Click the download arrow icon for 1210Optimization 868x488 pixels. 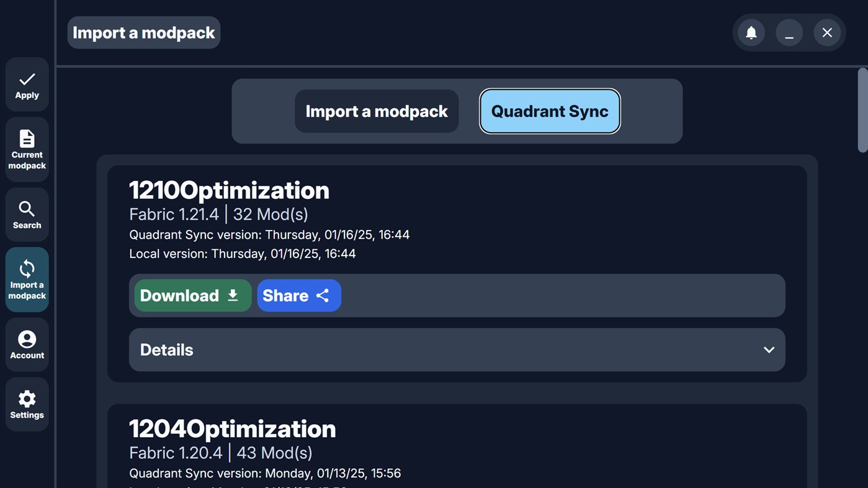(233, 296)
